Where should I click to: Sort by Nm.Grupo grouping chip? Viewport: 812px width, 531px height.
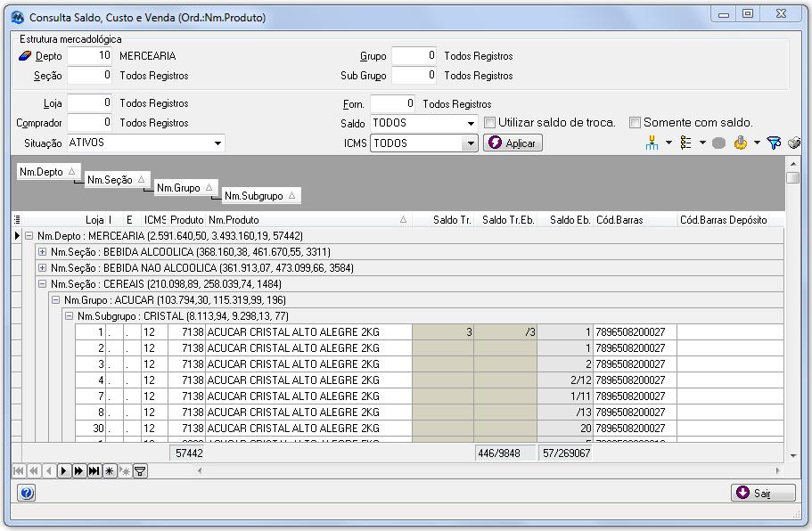coord(185,188)
